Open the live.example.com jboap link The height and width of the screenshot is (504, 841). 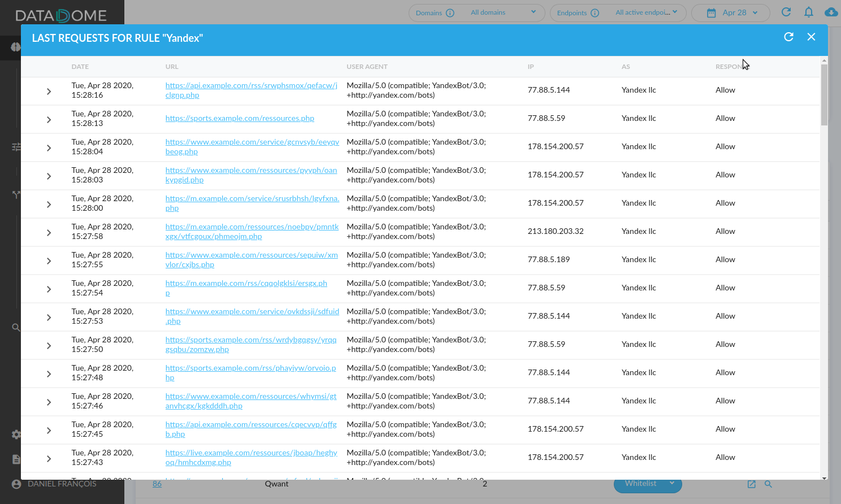pos(252,458)
